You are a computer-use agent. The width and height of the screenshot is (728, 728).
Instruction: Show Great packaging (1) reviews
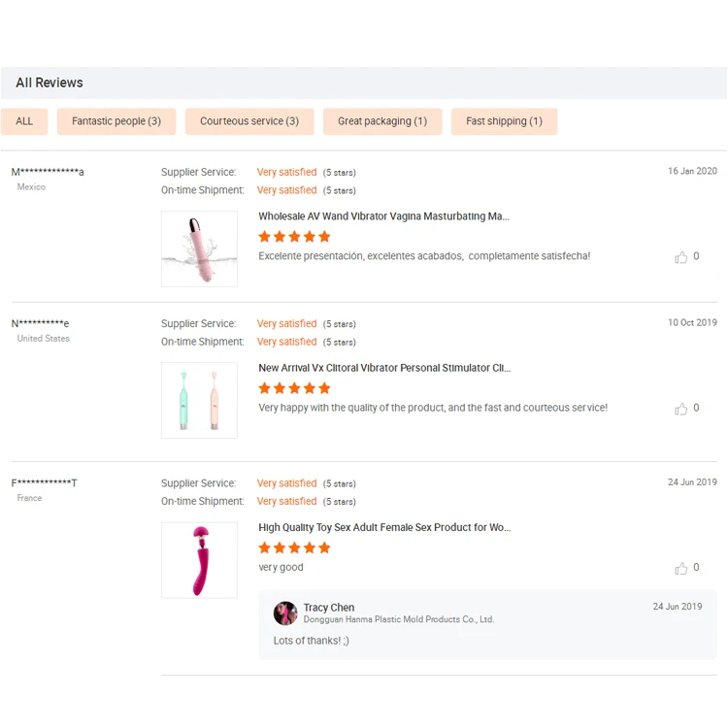382,121
